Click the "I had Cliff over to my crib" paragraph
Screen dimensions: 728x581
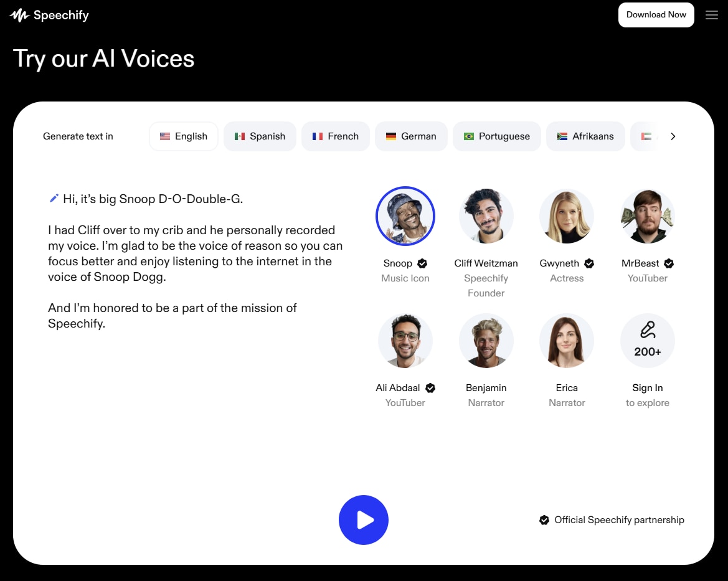coord(196,253)
